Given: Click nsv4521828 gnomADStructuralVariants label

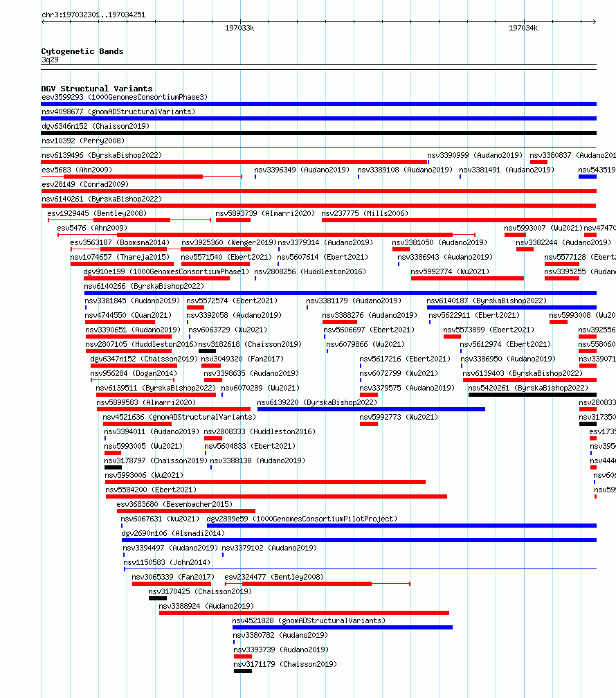Looking at the screenshot, I should (x=309, y=620).
